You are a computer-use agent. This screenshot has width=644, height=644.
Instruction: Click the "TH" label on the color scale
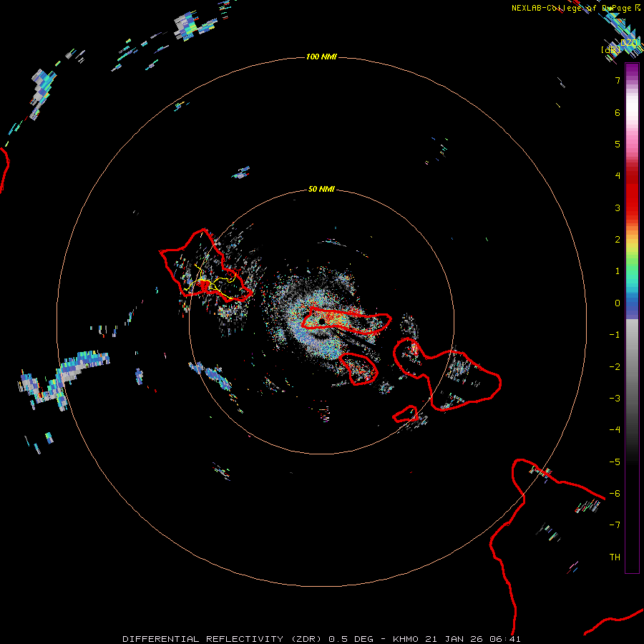pyautogui.click(x=615, y=557)
